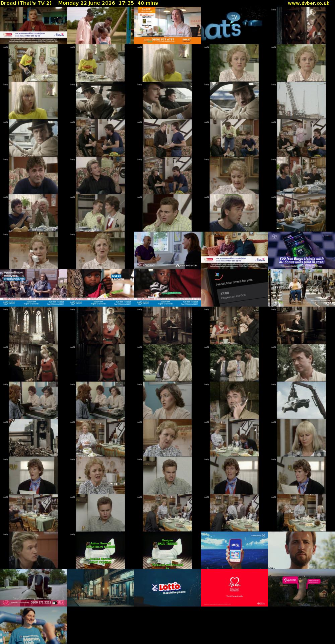The height and width of the screenshot is (644, 335).
Task: Select the Designer Paul Trerise credits thumbnail
Action: coord(167,550)
